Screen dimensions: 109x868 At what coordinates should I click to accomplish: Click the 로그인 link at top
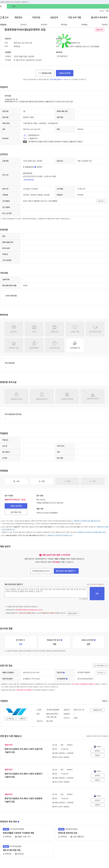click(102, 11)
